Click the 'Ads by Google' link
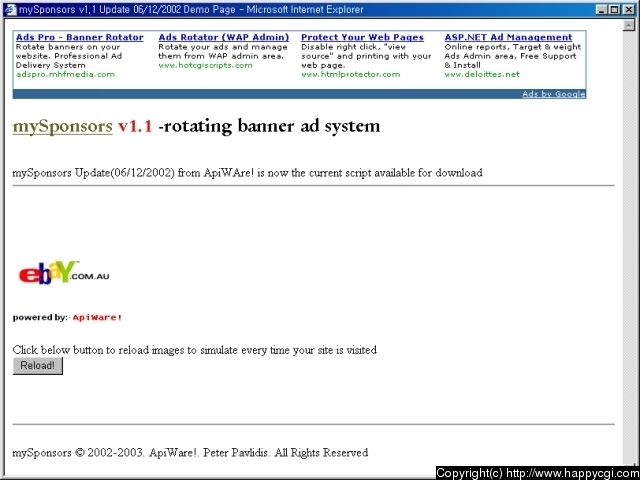The height and width of the screenshot is (480, 640). [554, 94]
